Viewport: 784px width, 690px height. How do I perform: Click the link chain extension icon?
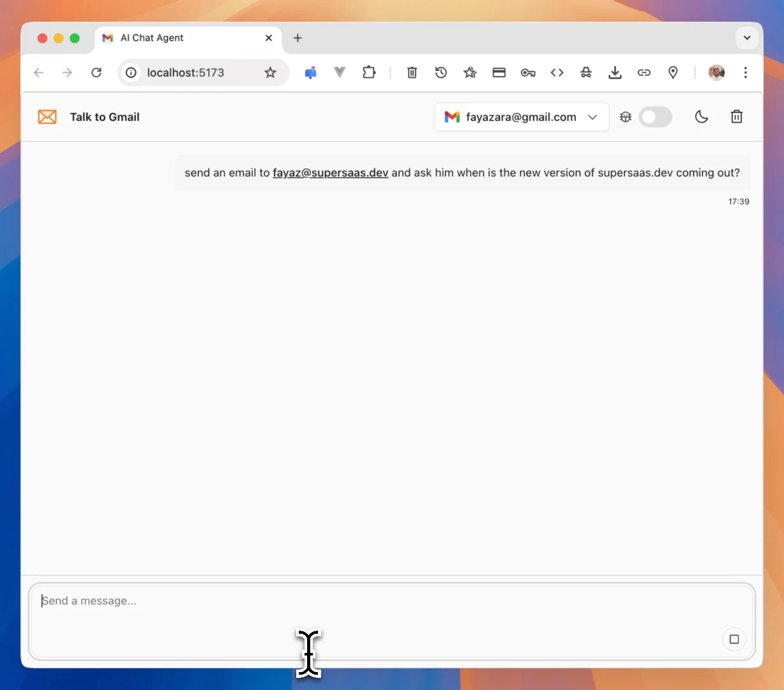(x=644, y=73)
